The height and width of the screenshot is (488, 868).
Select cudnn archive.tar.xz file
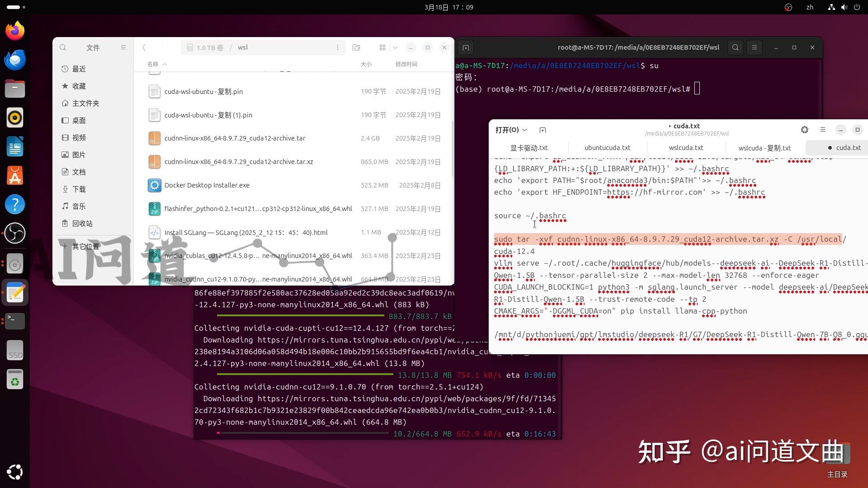coord(294,162)
